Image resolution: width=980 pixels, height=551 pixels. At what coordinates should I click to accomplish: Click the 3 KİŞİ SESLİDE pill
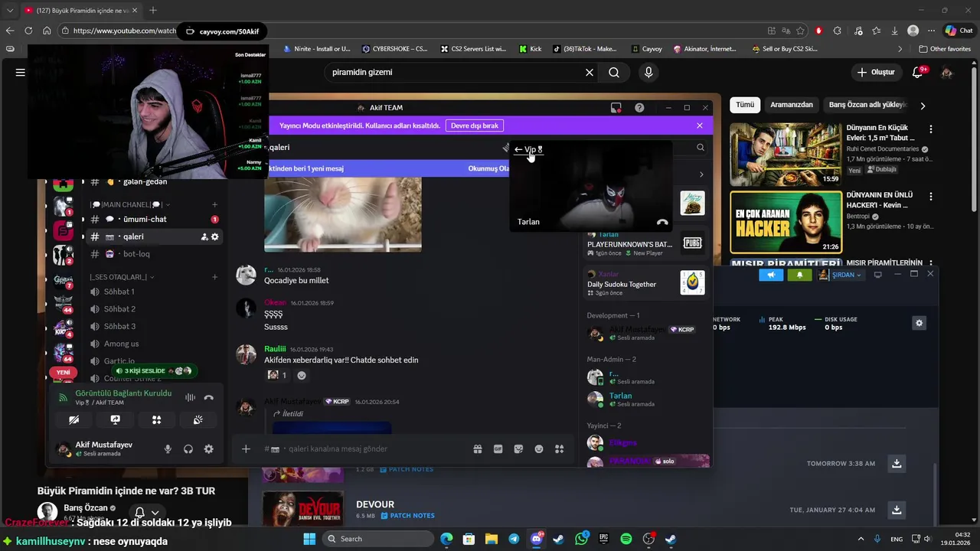coord(154,371)
